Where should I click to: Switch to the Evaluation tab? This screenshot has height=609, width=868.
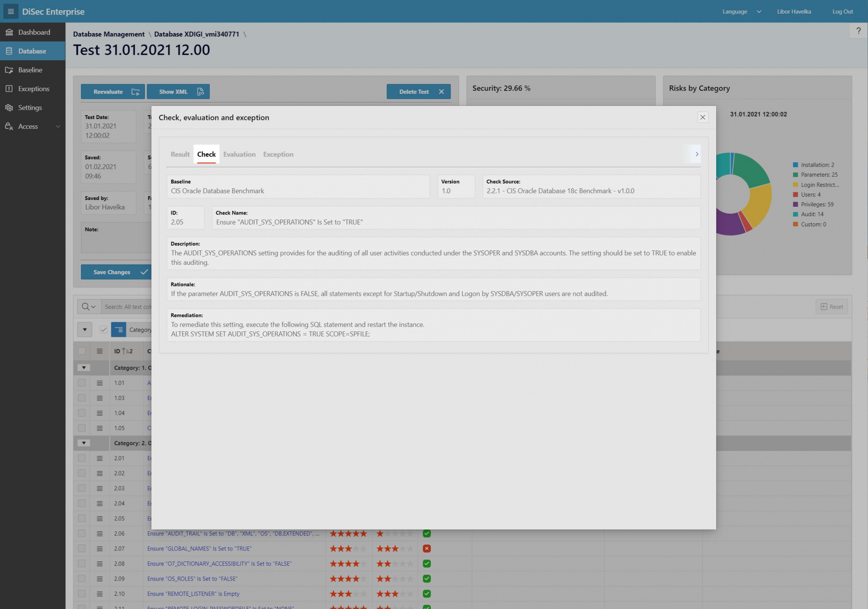pyautogui.click(x=239, y=154)
